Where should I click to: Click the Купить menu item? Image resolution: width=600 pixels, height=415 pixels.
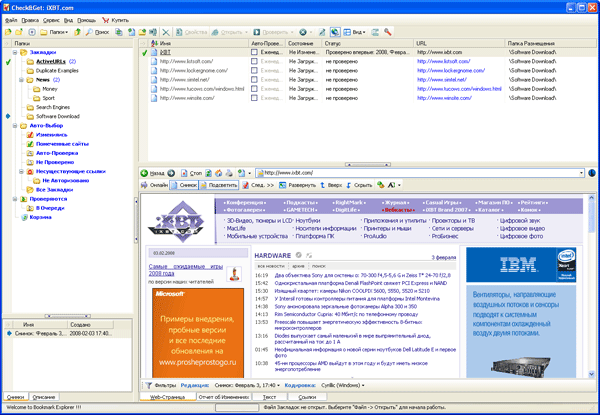116,20
